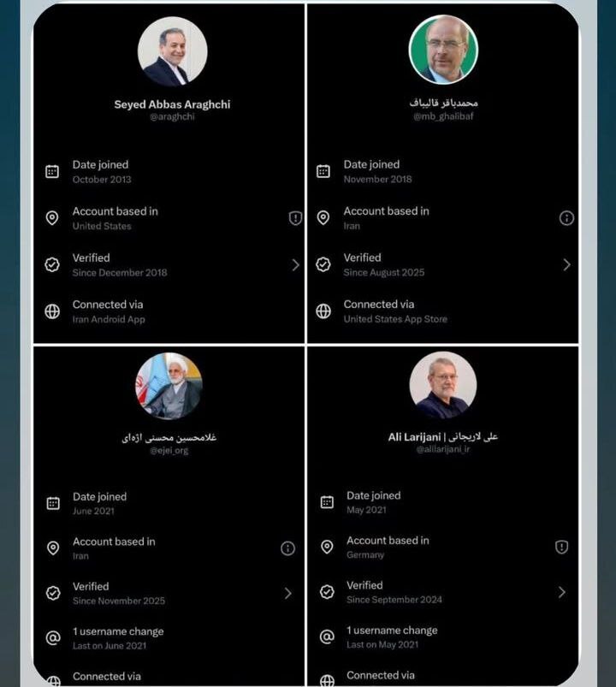This screenshot has height=687, width=616.
Task: Click the info icon in @mb_ghalibaf panel
Action: point(566,218)
